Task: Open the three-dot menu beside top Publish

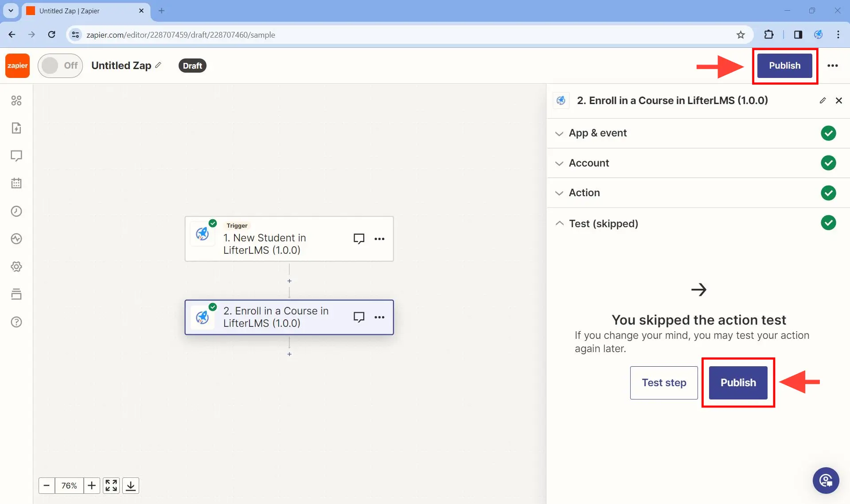Action: [833, 66]
